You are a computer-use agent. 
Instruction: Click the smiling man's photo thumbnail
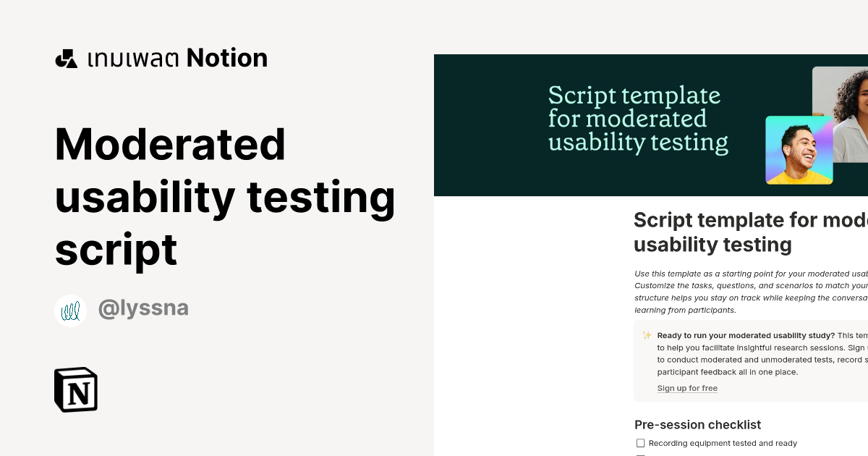pos(799,150)
